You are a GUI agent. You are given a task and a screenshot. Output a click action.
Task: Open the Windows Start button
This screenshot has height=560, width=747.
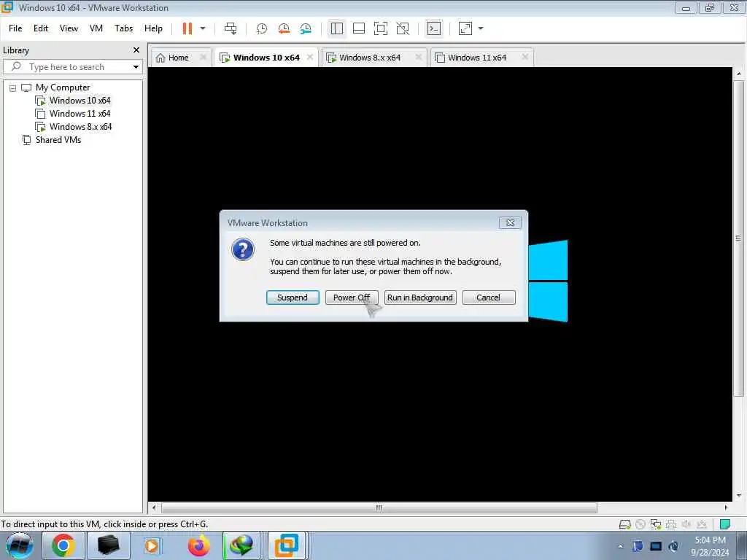19,545
